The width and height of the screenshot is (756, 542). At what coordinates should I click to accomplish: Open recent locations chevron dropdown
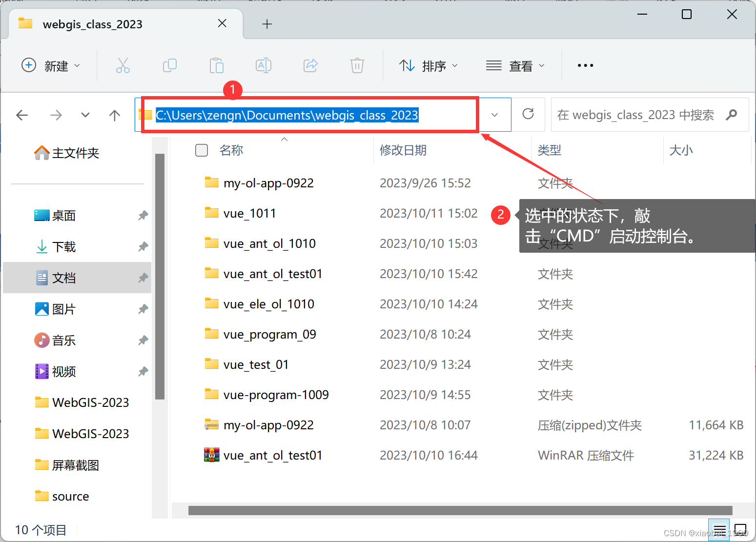pyautogui.click(x=85, y=115)
